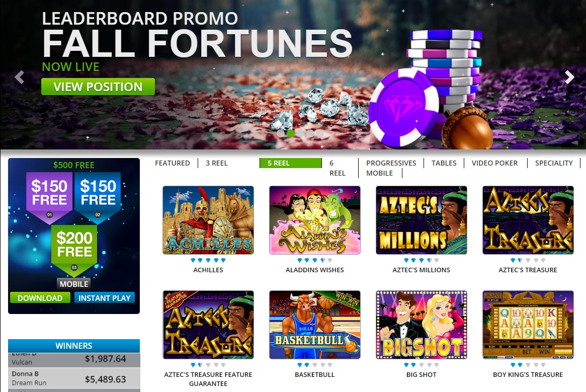Image resolution: width=586 pixels, height=392 pixels.
Task: Launch Big Shot game thumbnail
Action: 421,325
